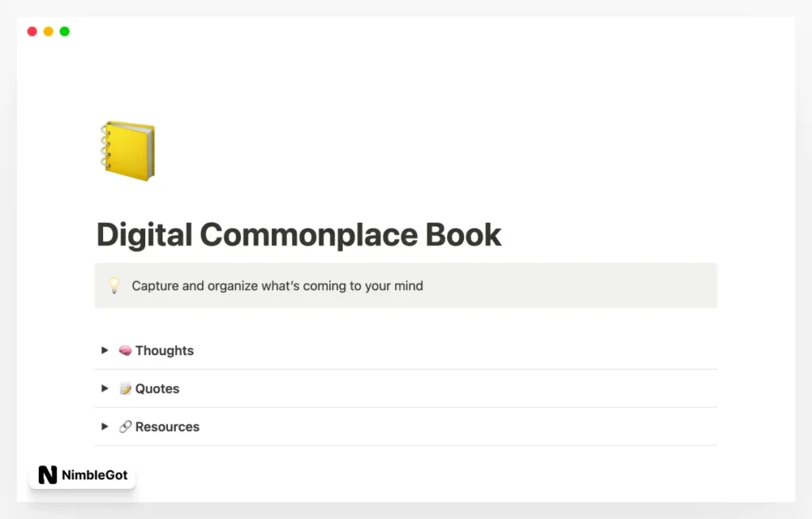Screen dimensions: 812x519
Task: Click the lightbulb to swap the callout icon
Action: click(114, 285)
